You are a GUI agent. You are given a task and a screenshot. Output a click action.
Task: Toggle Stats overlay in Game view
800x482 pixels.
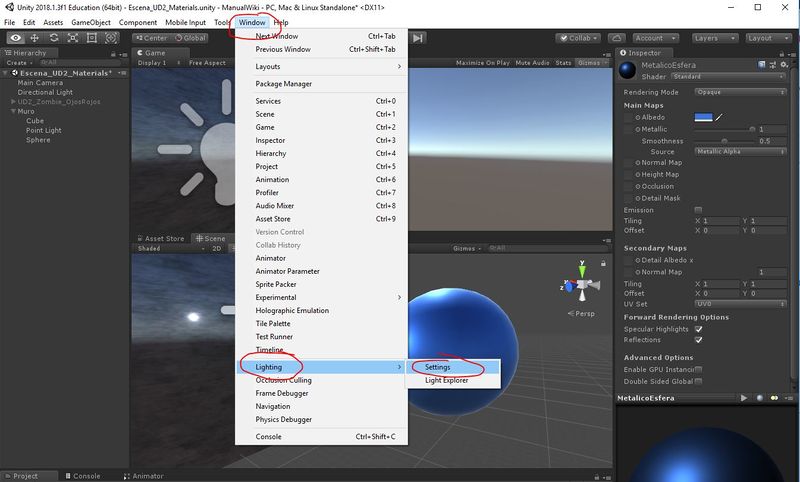pos(563,63)
